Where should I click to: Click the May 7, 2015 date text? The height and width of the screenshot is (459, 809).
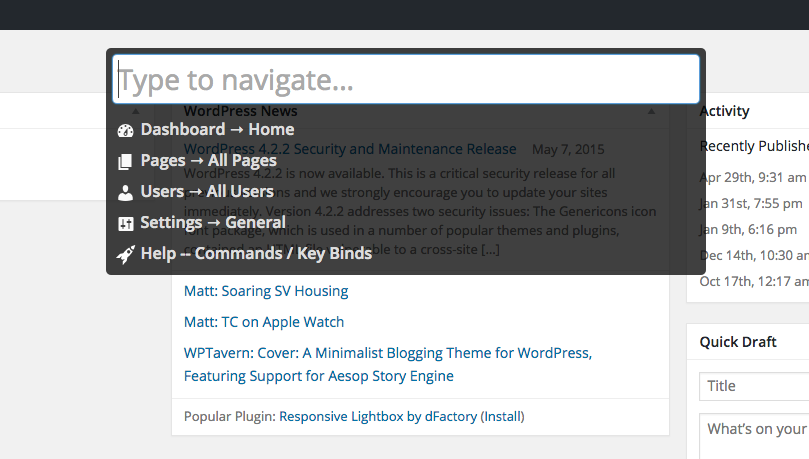[568, 150]
